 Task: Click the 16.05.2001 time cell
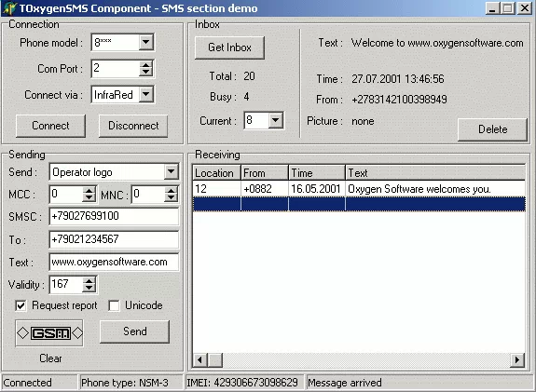[316, 189]
